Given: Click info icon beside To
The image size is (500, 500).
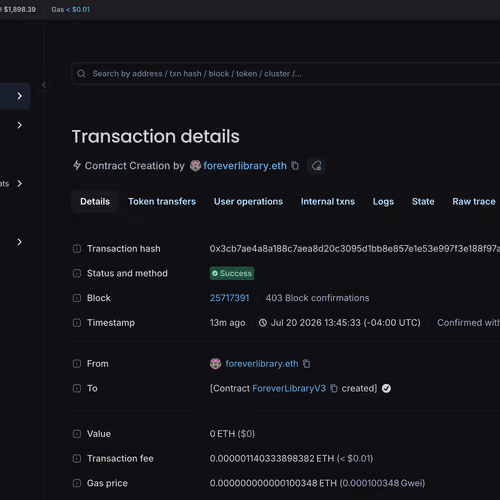Looking at the screenshot, I should pyautogui.click(x=77, y=388).
